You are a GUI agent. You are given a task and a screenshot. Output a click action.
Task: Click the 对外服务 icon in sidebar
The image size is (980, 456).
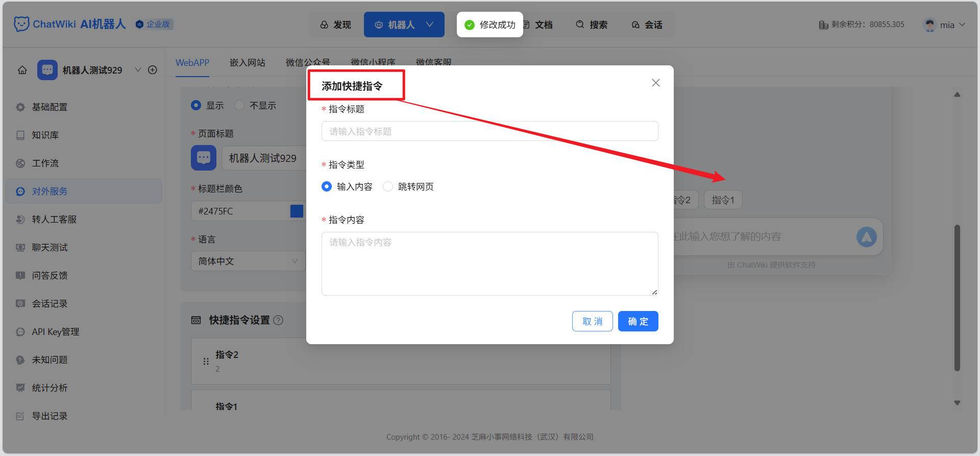(x=20, y=191)
